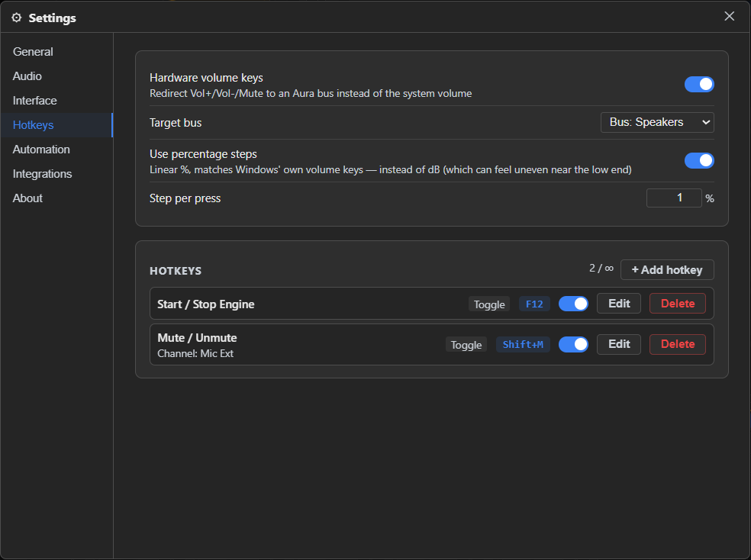Click the Settings title text
The image size is (751, 560).
[52, 18]
